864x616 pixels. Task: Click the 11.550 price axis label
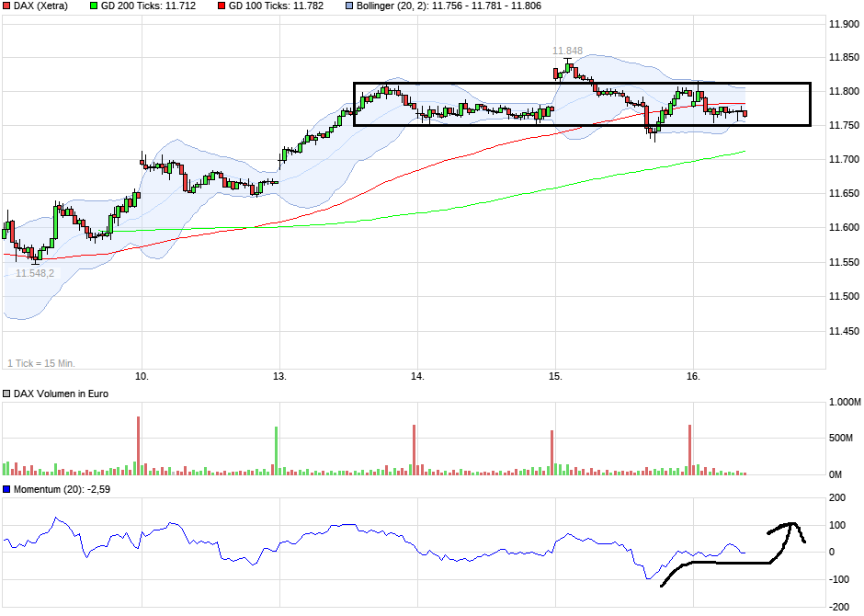click(844, 263)
